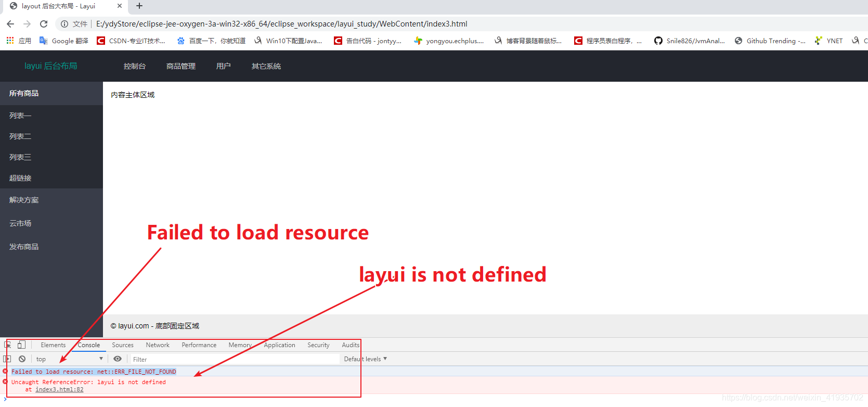Open the index3.html:82 source link
This screenshot has height=407, width=868.
(x=59, y=389)
